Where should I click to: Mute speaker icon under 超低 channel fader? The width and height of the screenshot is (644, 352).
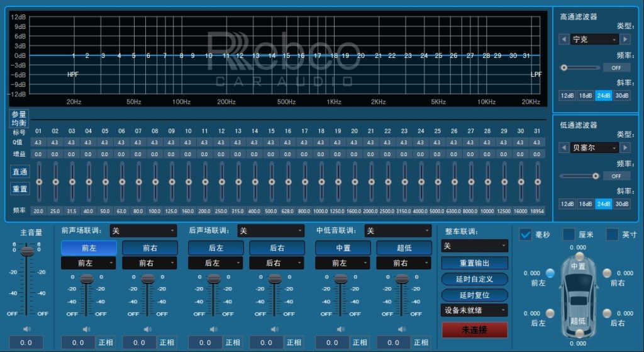402,329
